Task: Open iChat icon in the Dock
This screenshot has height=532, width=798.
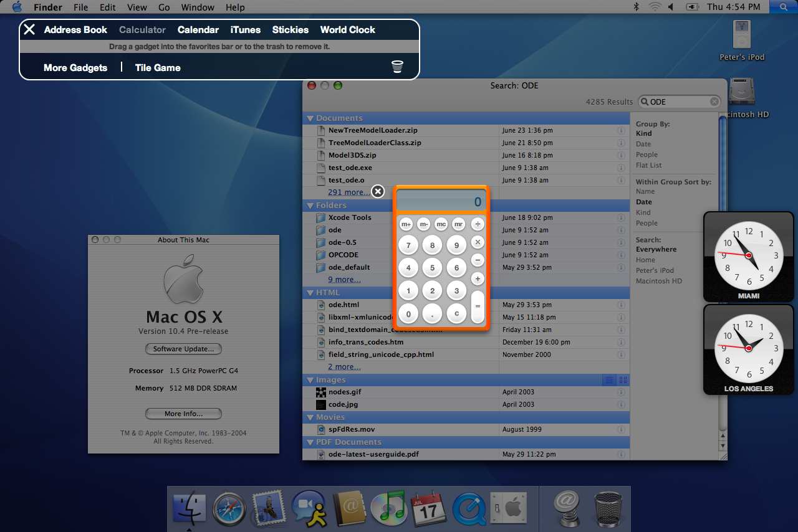Action: click(309, 508)
